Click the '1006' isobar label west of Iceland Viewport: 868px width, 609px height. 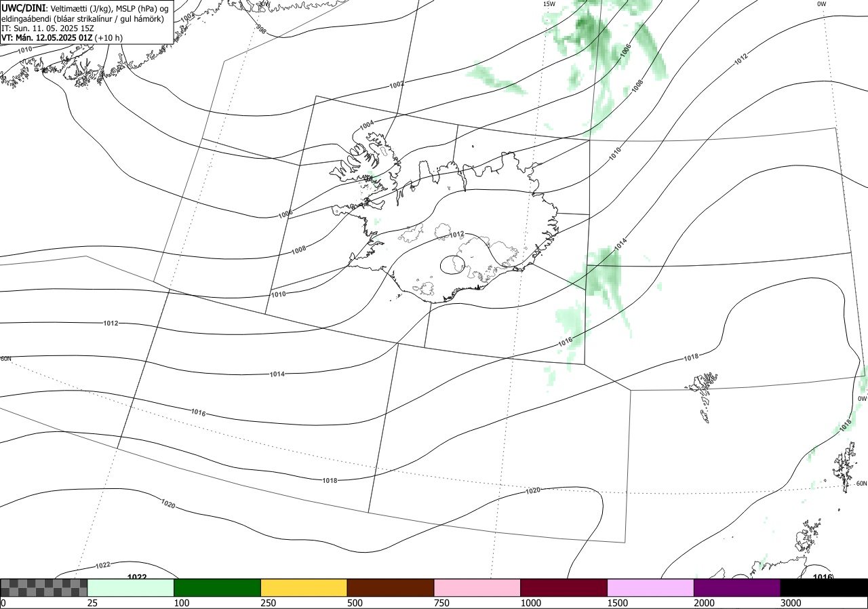(x=285, y=214)
